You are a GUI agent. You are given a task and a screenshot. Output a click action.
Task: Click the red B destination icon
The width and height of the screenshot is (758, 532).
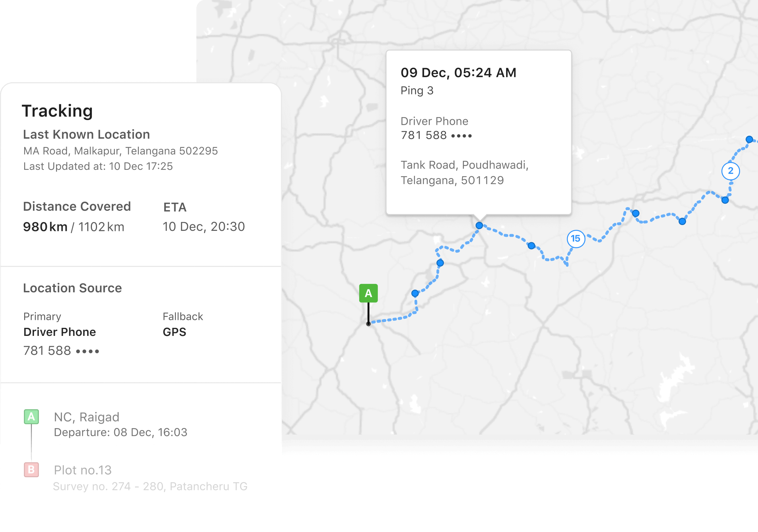click(x=31, y=470)
